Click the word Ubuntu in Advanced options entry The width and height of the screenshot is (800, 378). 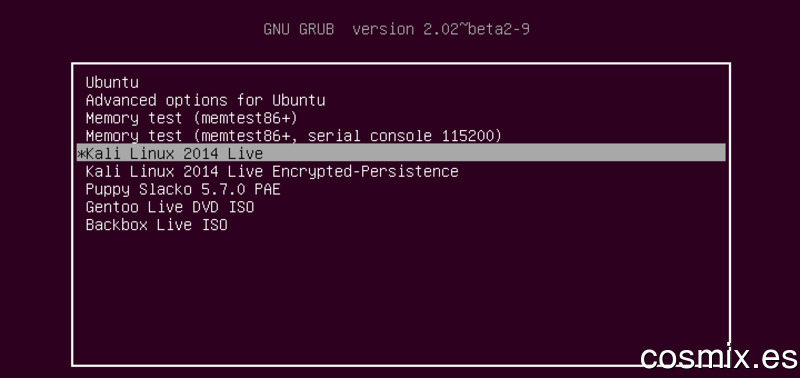298,100
